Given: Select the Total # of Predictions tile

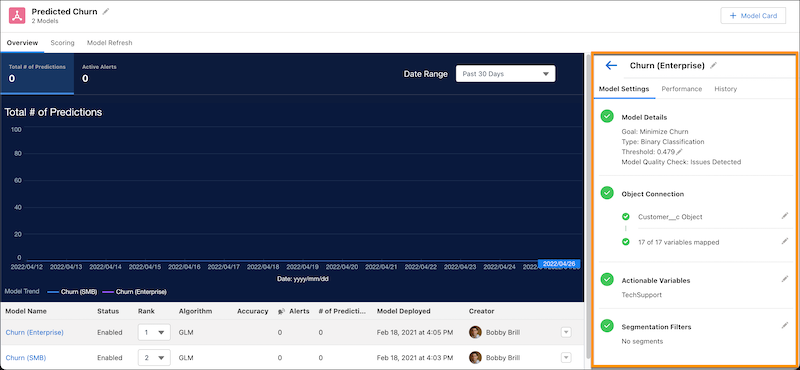Looking at the screenshot, I should coord(37,73).
